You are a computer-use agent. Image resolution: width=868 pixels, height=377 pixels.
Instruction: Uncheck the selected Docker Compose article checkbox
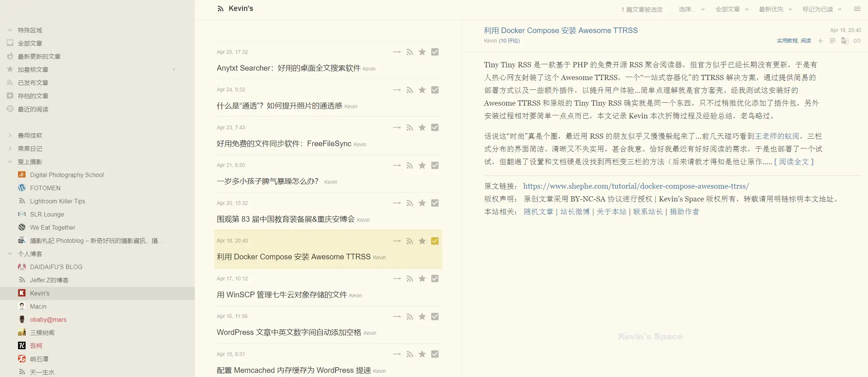[435, 241]
